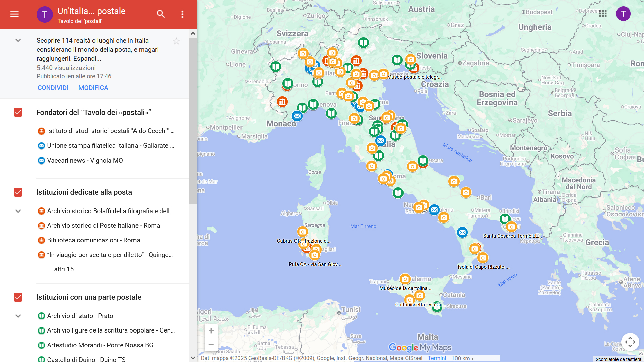644x362 pixels.
Task: Open Scorciatoie da tastiera shortcuts
Action: pos(618,359)
